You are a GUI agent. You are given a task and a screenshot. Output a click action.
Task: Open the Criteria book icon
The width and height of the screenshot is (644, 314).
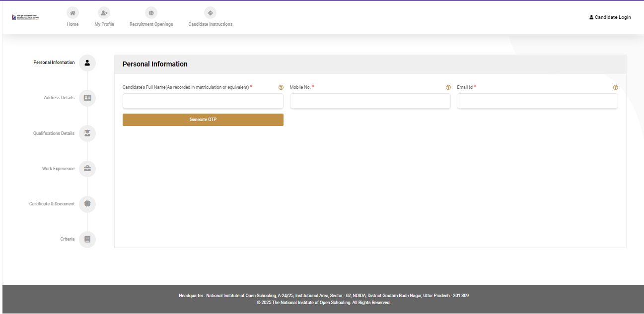[x=87, y=239]
